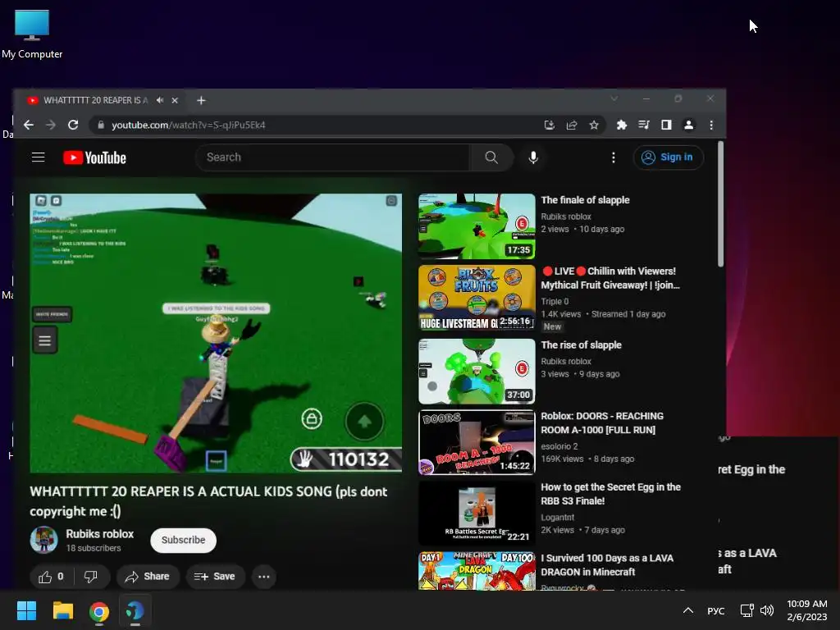This screenshot has width=840, height=630.
Task: Click the Chrome icon on taskbar
Action: pos(99,610)
